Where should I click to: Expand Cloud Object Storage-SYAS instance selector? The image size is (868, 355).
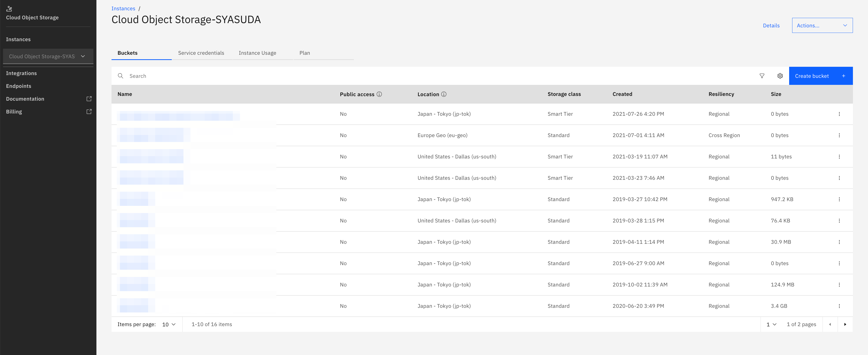point(48,56)
